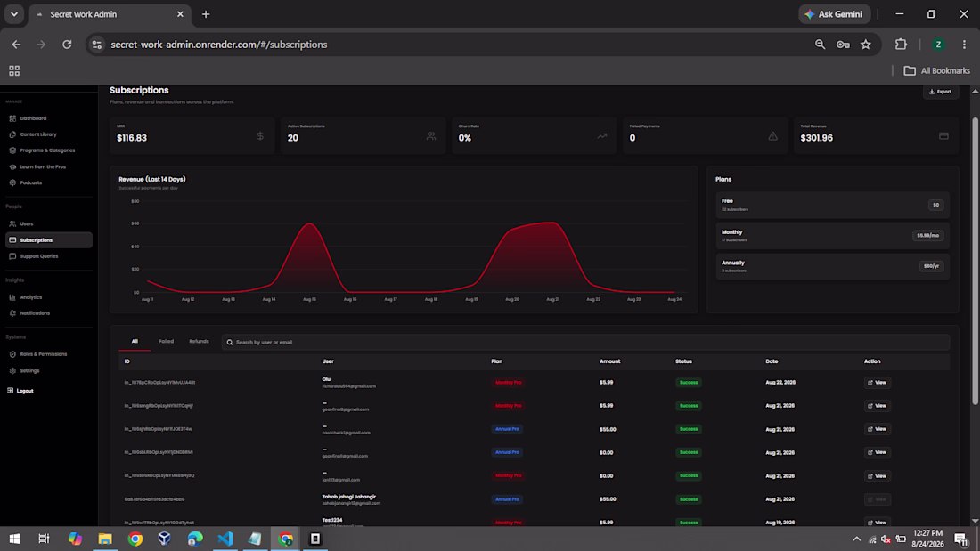Open the All Bookmarks folder

coord(937,70)
